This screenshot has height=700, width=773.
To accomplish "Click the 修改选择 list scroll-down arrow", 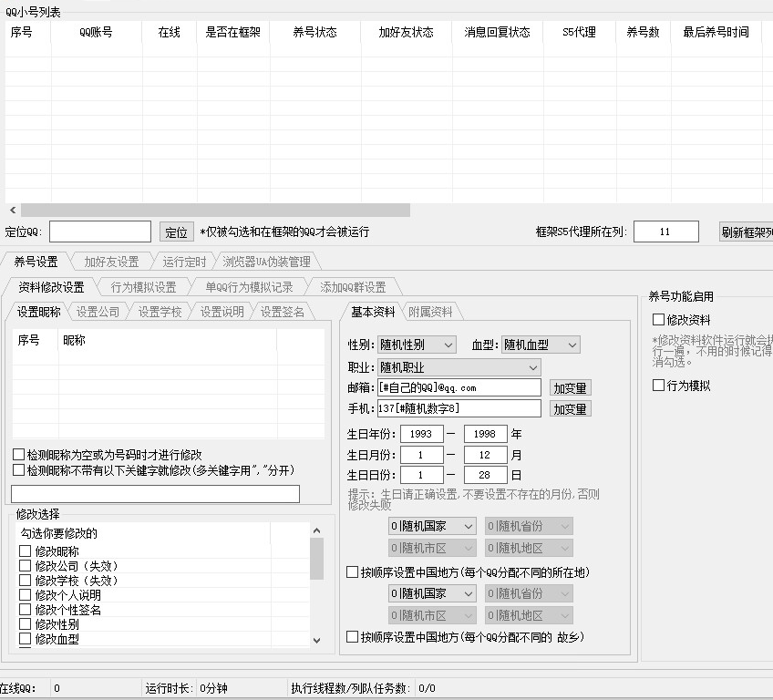I will click(317, 641).
